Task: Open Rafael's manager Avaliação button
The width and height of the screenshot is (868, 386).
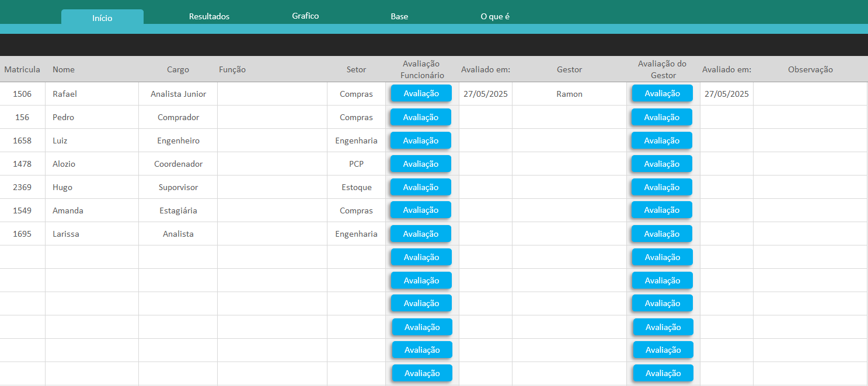Action: click(x=662, y=93)
